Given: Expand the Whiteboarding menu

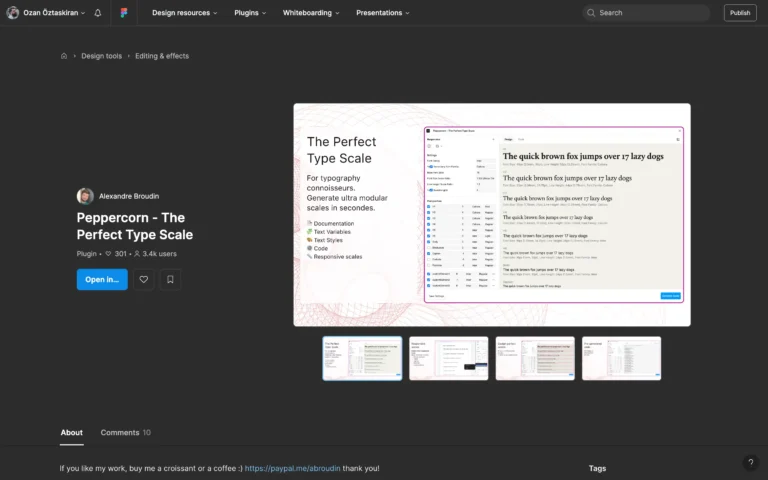Looking at the screenshot, I should pos(311,13).
